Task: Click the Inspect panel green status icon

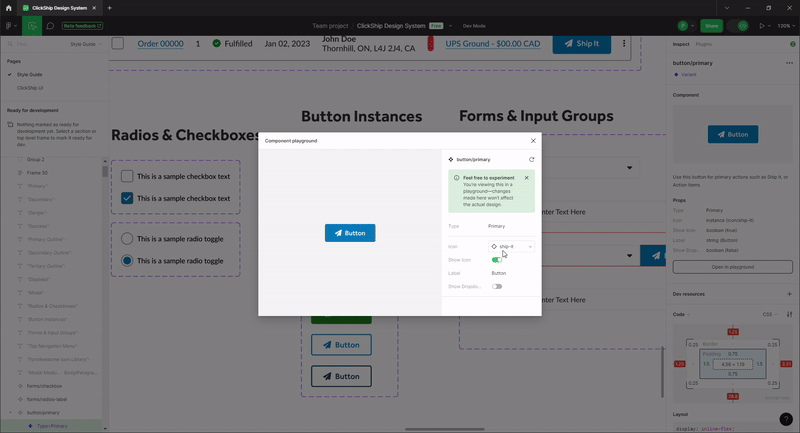Action: pos(792,44)
